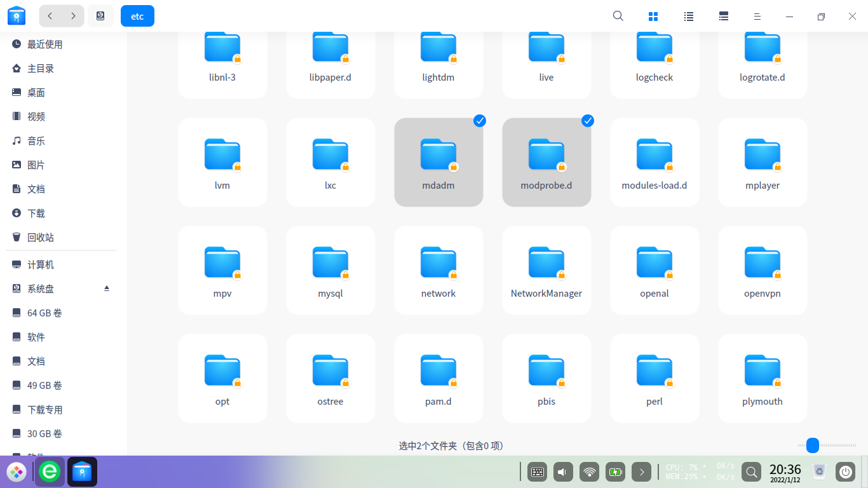Select the NetworkManager folder
This screenshot has height=488, width=868.
[546, 270]
